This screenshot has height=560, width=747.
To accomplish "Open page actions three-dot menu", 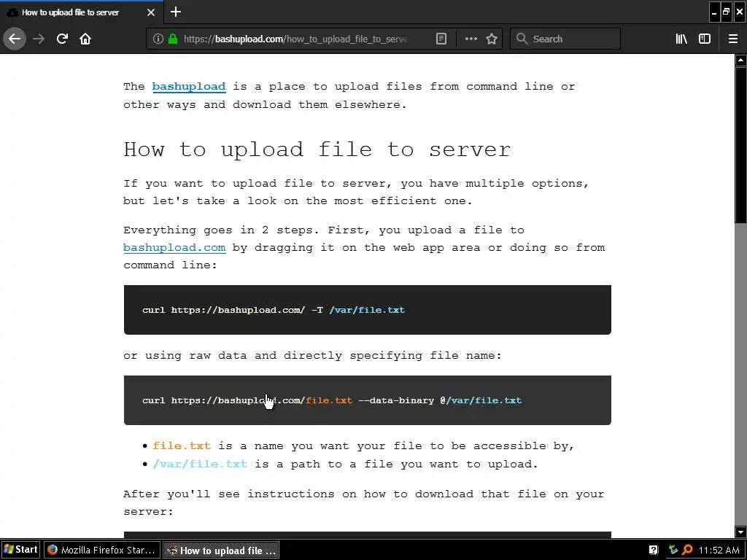I will click(x=471, y=39).
